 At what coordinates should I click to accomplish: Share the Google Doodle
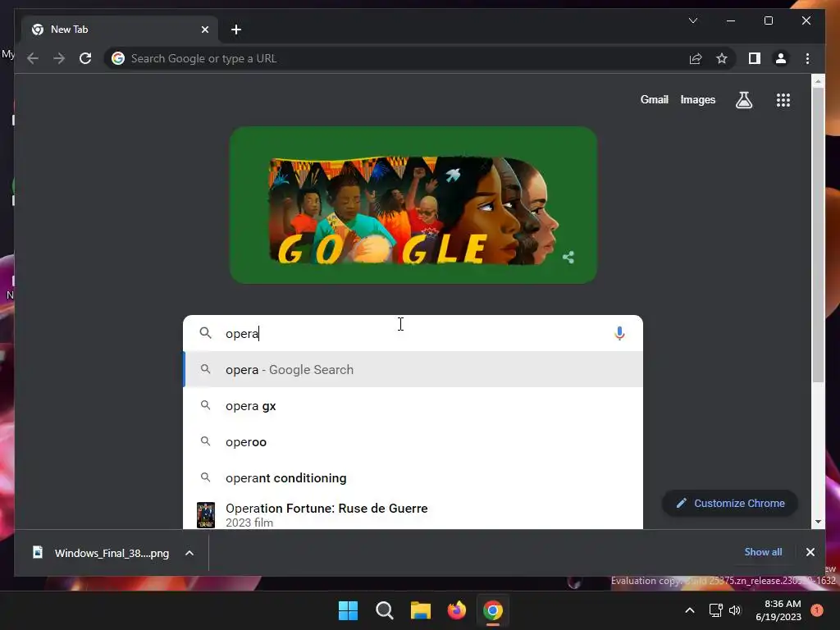568,258
